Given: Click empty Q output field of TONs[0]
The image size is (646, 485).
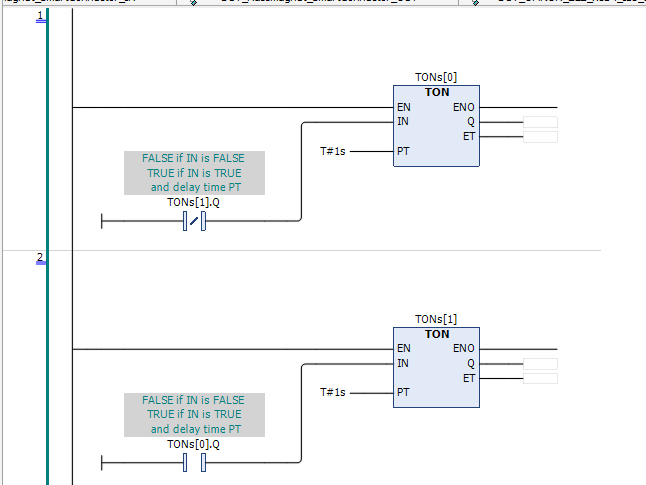Looking at the screenshot, I should click(540, 122).
